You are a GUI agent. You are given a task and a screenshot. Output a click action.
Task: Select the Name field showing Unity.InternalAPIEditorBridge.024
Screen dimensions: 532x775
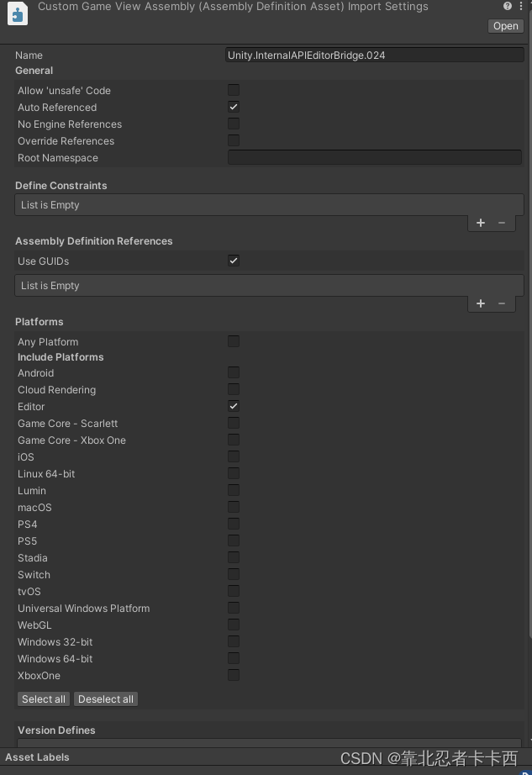coord(374,55)
